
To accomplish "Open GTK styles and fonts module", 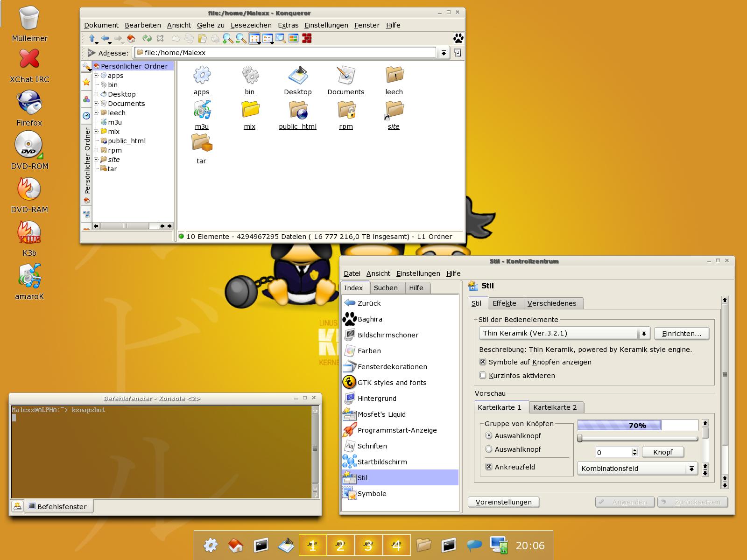I will pos(392,383).
